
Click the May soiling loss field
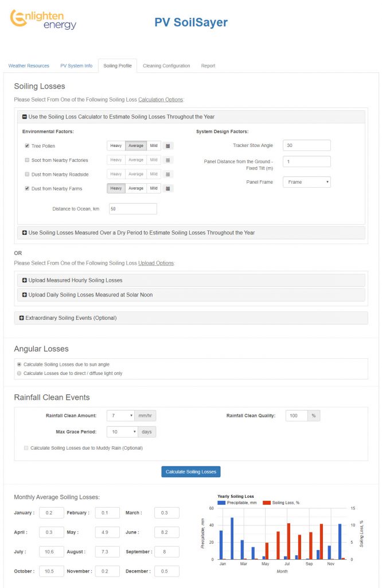tap(107, 532)
